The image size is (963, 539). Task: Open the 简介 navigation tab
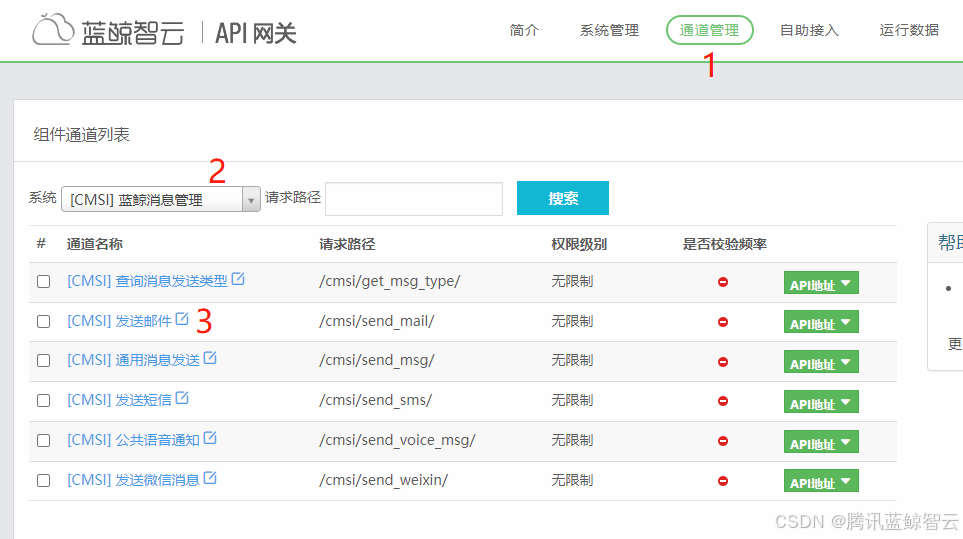tap(524, 30)
